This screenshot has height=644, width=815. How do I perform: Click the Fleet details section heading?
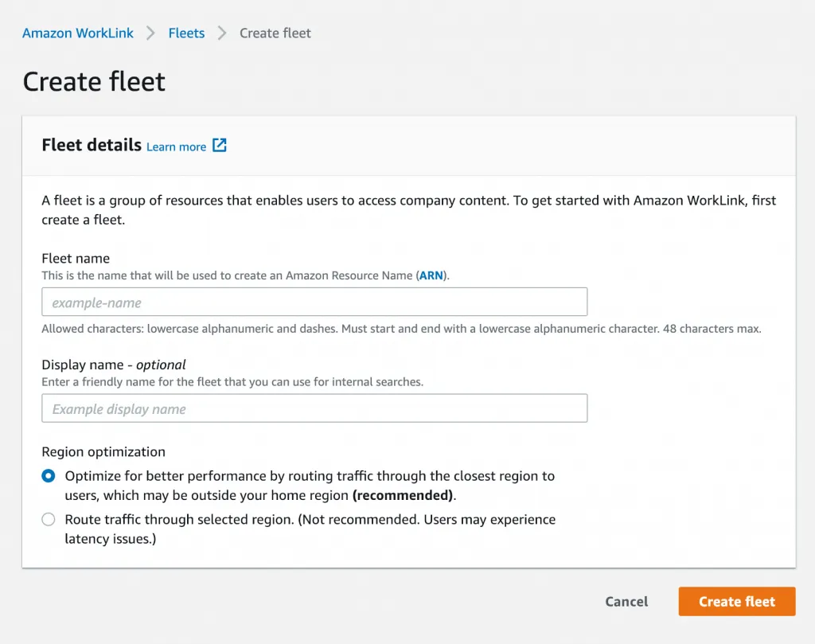tap(92, 145)
